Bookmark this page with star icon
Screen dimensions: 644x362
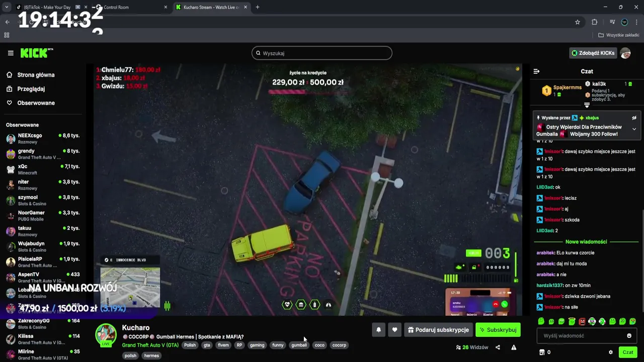coord(578,22)
